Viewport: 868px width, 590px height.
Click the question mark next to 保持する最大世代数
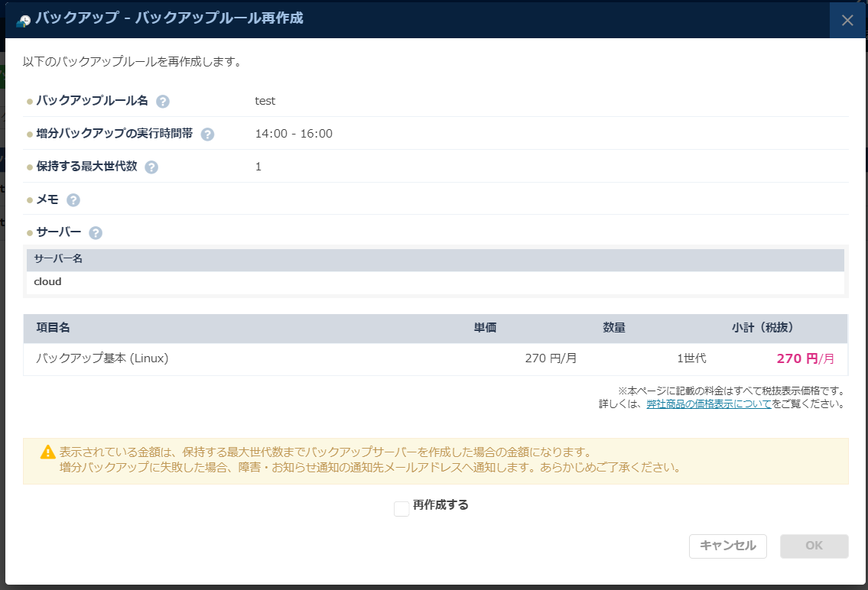pos(151,167)
